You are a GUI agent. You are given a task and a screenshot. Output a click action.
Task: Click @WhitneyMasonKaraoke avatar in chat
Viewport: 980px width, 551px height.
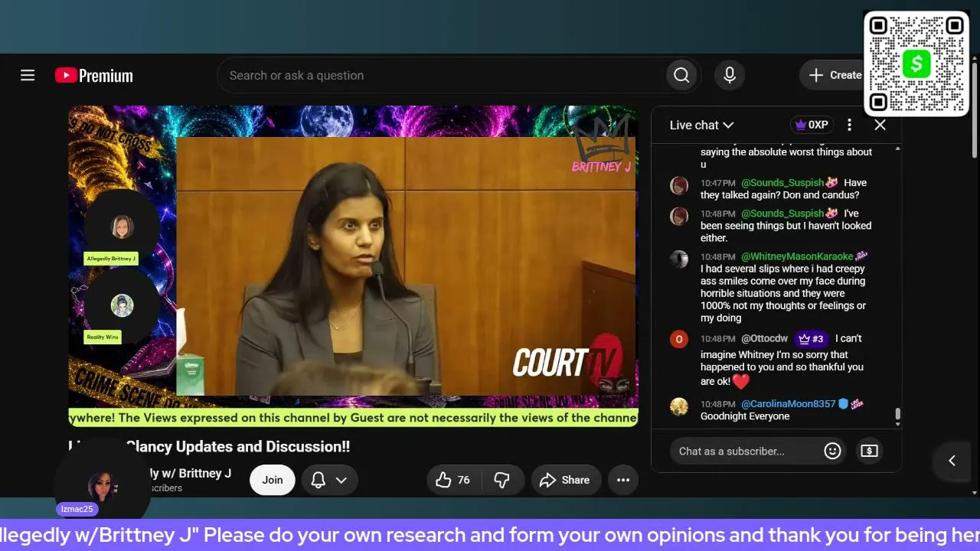[x=679, y=259]
